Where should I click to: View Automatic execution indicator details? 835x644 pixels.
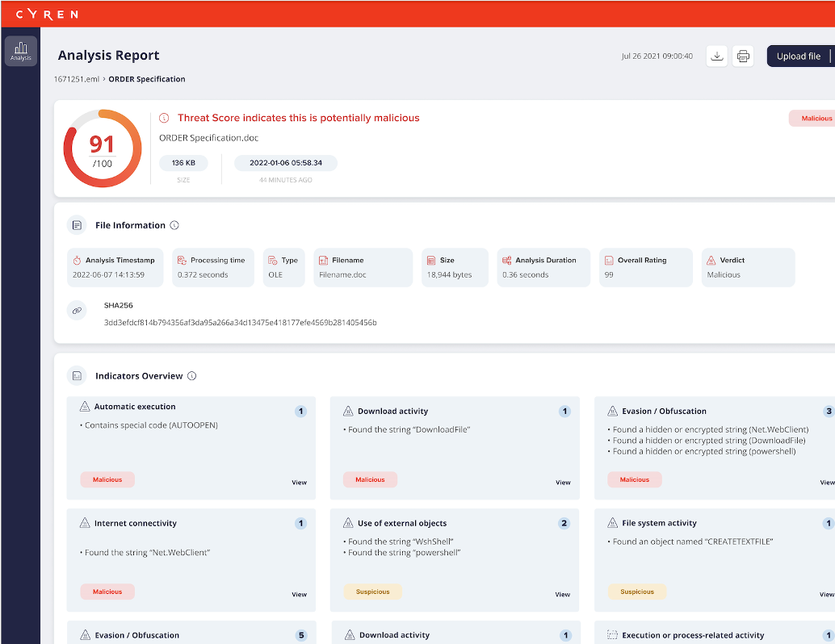point(299,483)
